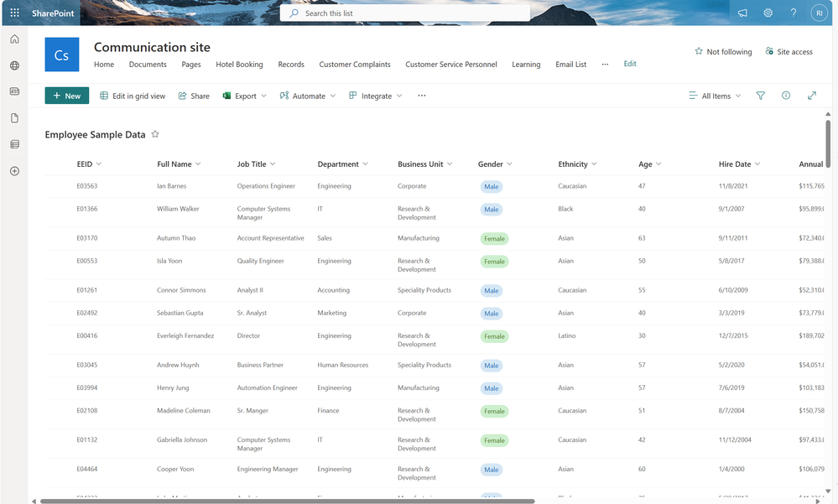The width and height of the screenshot is (838, 504).
Task: Open the RI account avatar
Action: tap(819, 13)
